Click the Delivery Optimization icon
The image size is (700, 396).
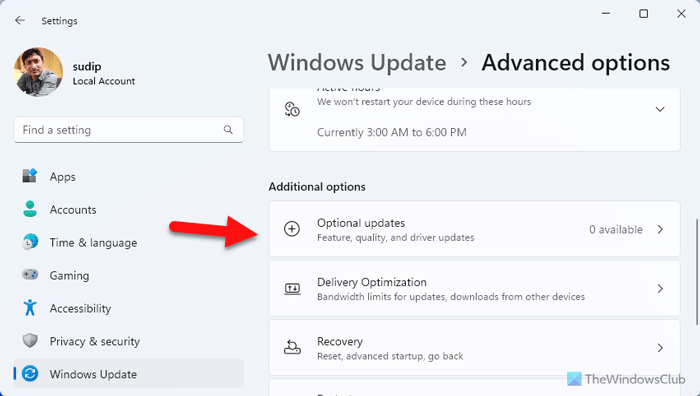tap(292, 288)
